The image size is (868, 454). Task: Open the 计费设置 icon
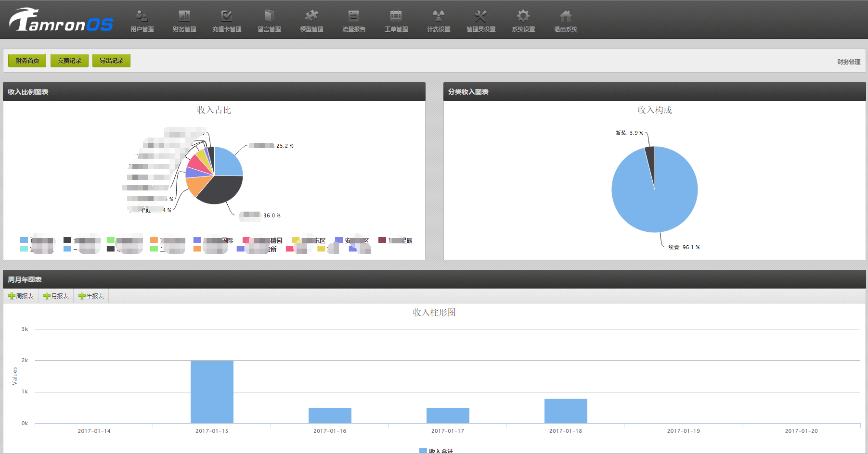point(439,16)
